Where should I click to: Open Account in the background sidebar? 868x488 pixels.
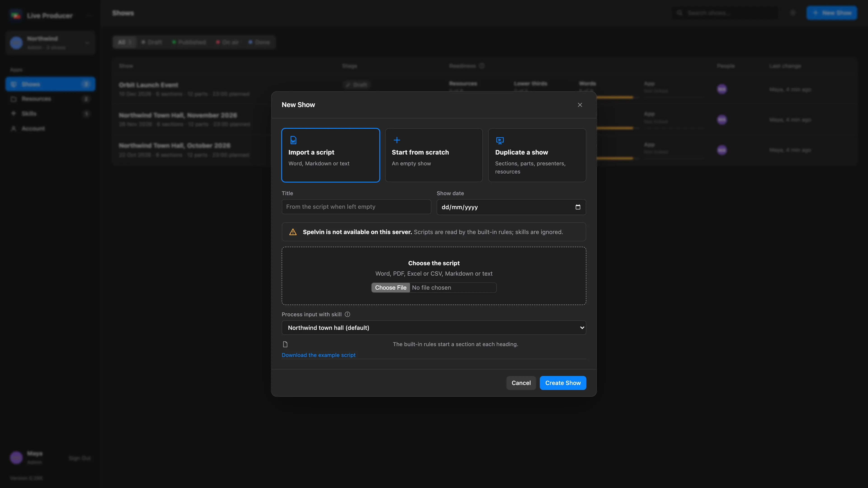pyautogui.click(x=50, y=128)
